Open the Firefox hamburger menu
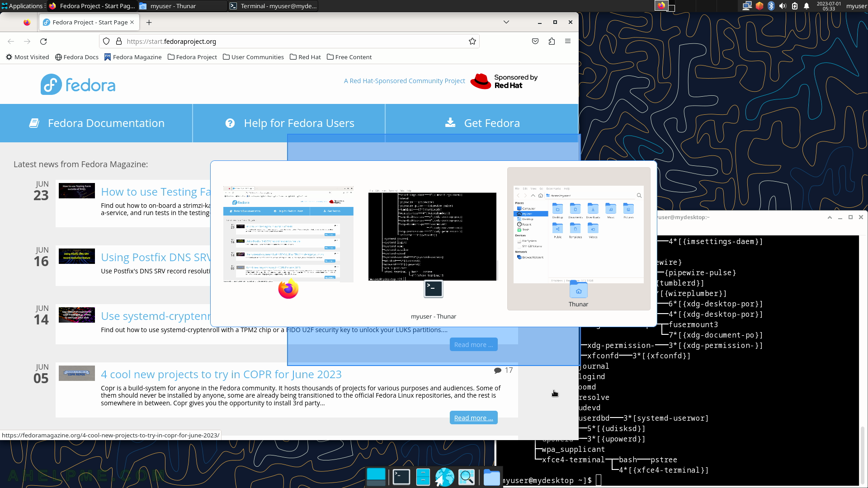Screen dimensions: 868x488 (x=568, y=41)
